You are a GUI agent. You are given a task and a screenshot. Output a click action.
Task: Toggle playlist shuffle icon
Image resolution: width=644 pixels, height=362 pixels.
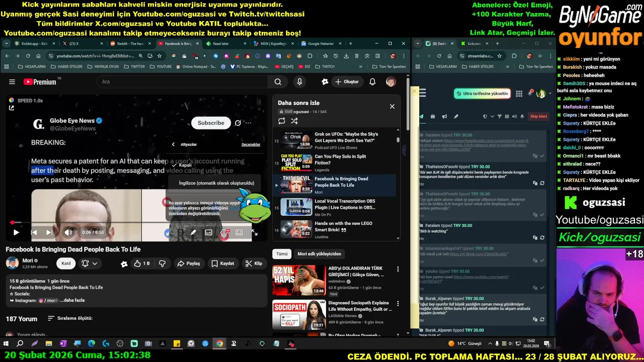tap(294, 121)
